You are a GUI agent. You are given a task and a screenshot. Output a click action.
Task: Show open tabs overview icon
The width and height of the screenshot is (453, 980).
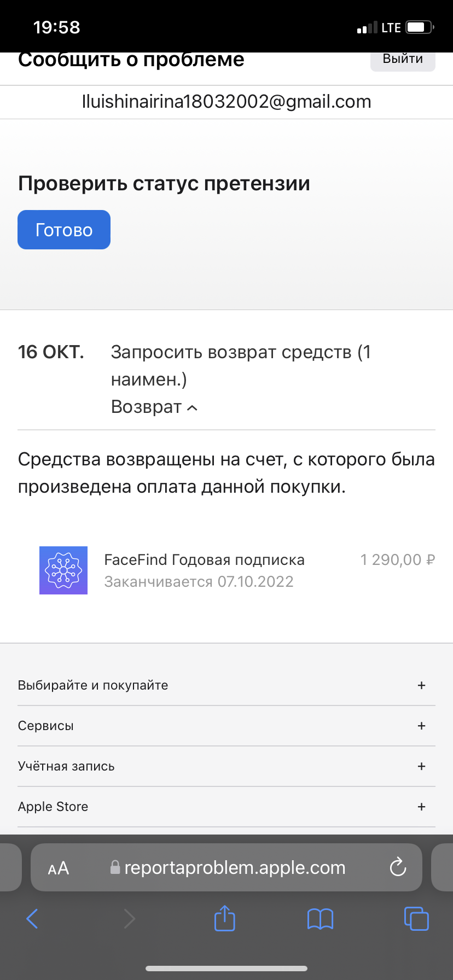point(416,918)
